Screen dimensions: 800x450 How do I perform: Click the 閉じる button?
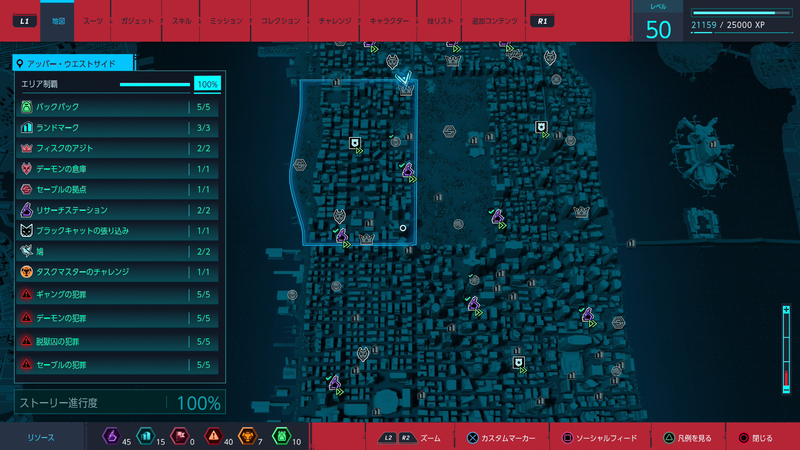point(756,438)
